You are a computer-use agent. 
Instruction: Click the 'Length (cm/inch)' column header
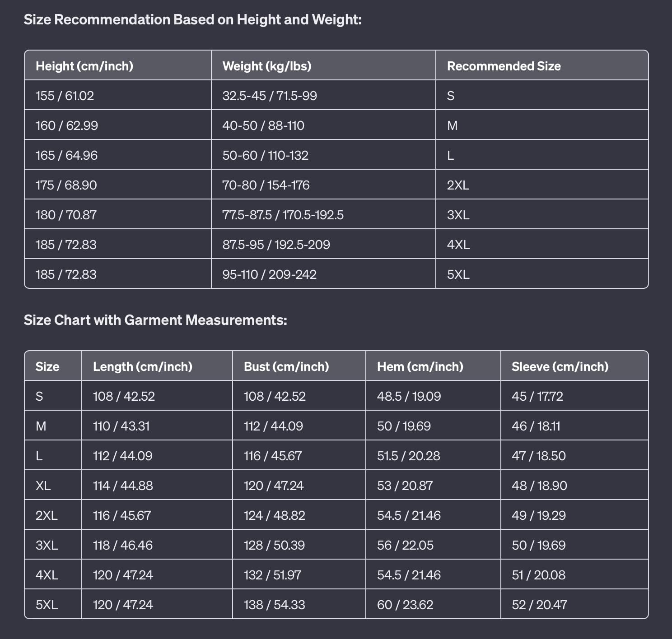pyautogui.click(x=143, y=366)
